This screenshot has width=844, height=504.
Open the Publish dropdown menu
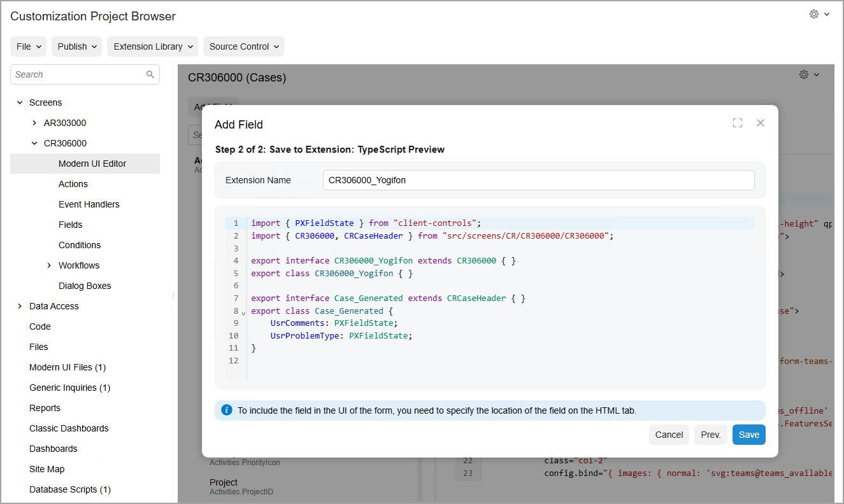click(76, 46)
